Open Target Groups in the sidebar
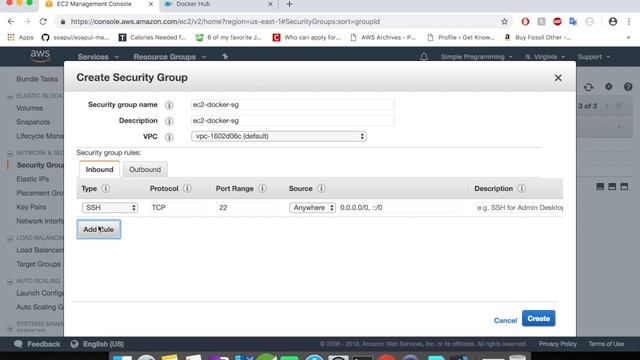 (x=38, y=264)
